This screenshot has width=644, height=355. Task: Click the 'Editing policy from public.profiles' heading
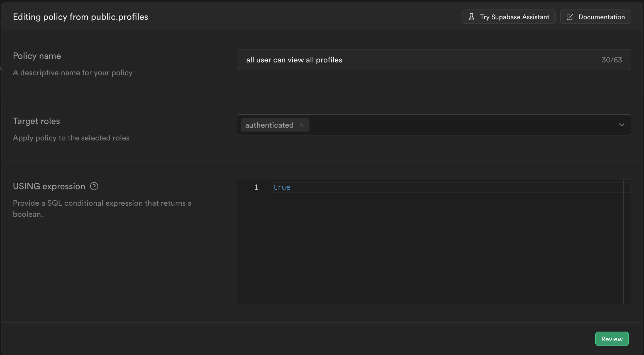click(80, 17)
